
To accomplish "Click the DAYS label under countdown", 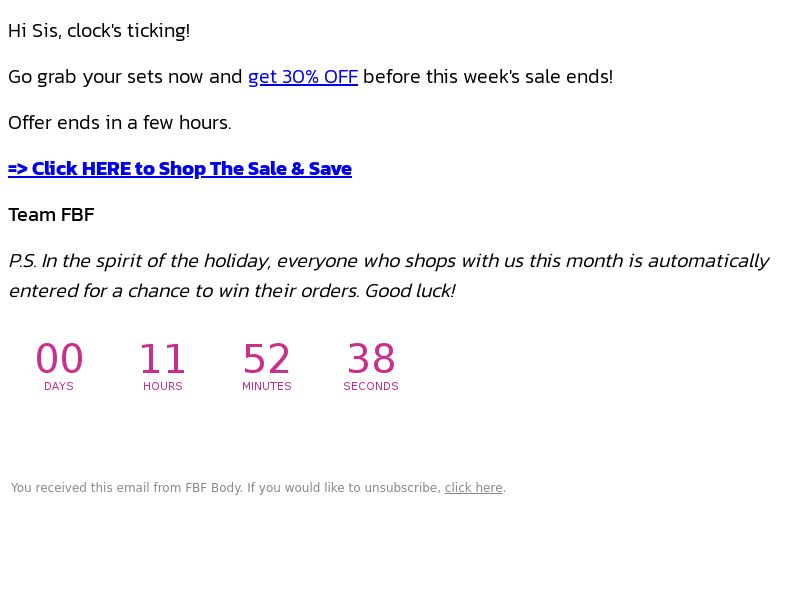I will pyautogui.click(x=59, y=386).
